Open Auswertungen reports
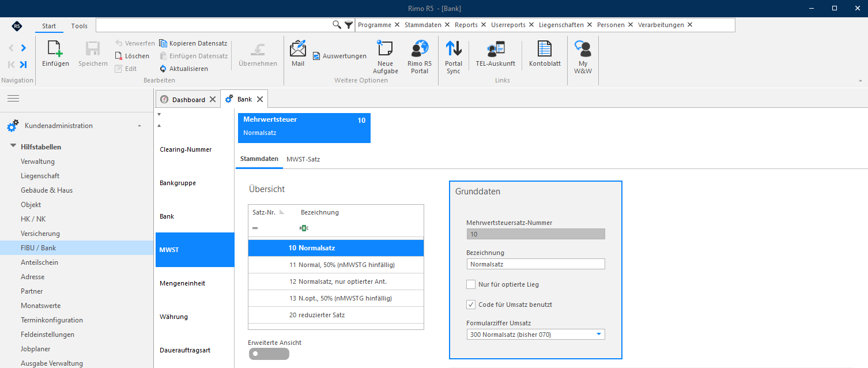The width and height of the screenshot is (868, 368). click(x=339, y=56)
